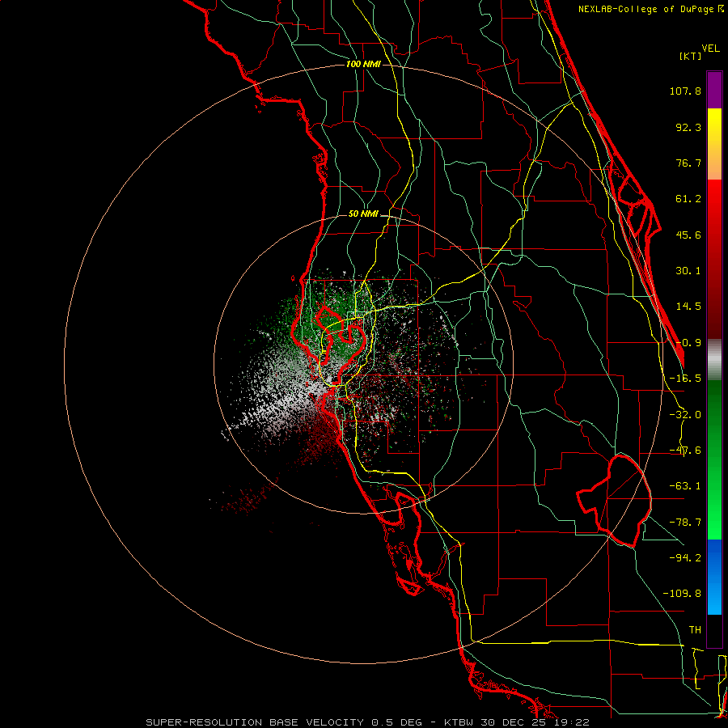This screenshot has height=728, width=728.
Task: Click the Super-Resolution Base Velocity caption
Action: pos(368,722)
